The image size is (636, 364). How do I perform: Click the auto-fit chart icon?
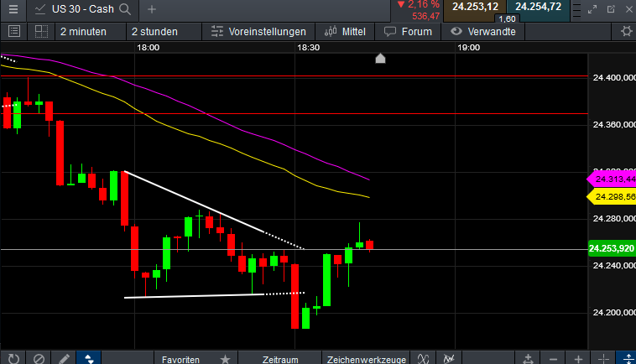pyautogui.click(x=528, y=359)
